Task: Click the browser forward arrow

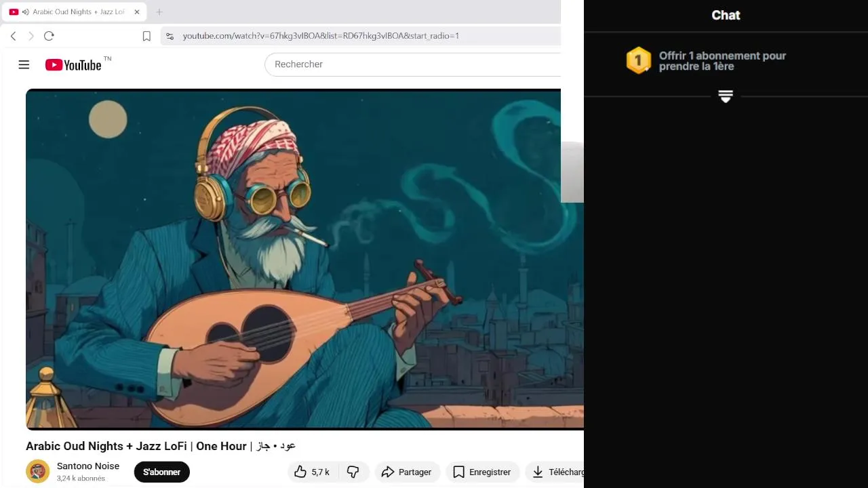Action: (31, 36)
